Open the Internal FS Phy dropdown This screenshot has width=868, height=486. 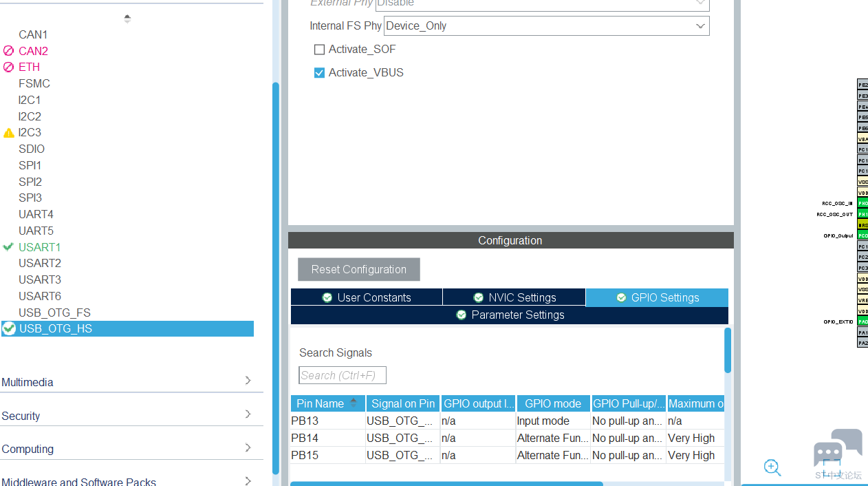(x=546, y=26)
